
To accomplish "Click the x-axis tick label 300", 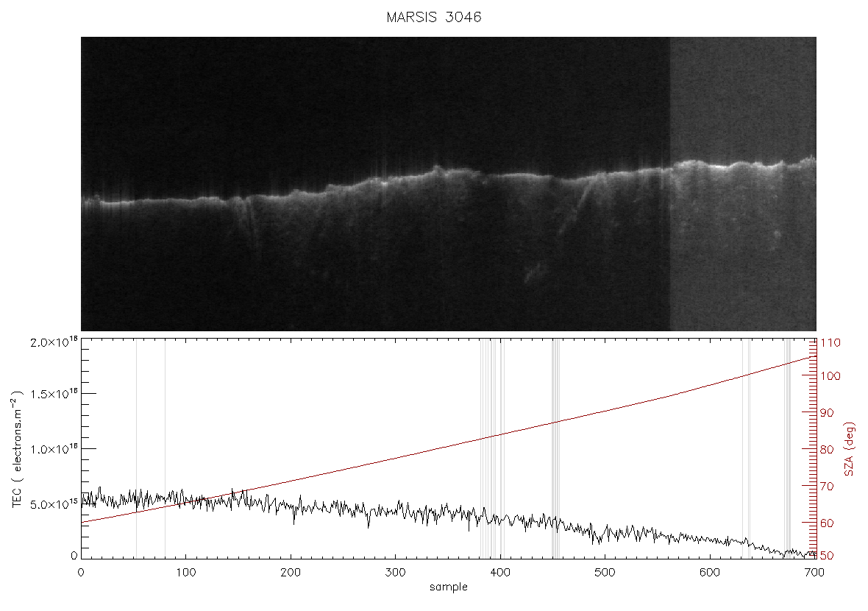I will click(395, 572).
